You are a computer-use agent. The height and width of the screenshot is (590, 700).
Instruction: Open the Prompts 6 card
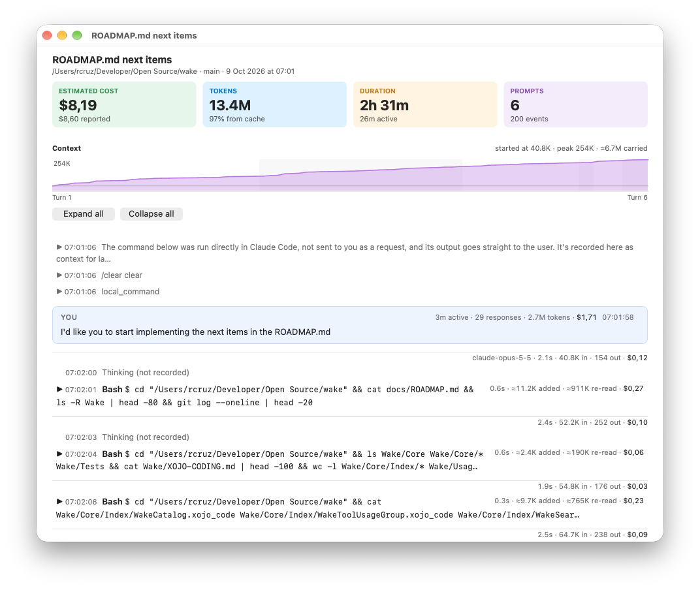point(575,104)
